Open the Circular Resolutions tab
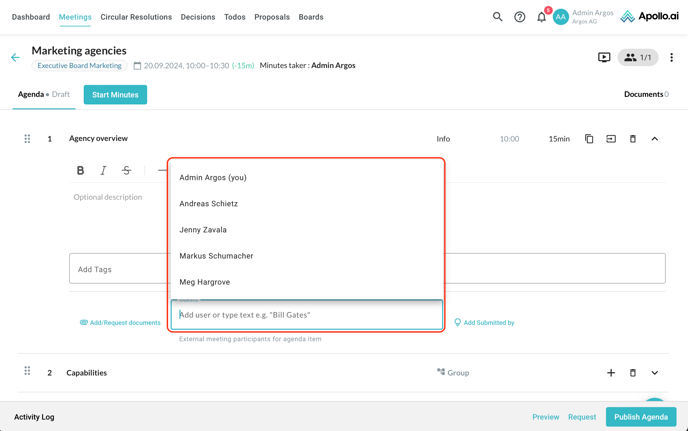688x431 pixels. coord(136,17)
